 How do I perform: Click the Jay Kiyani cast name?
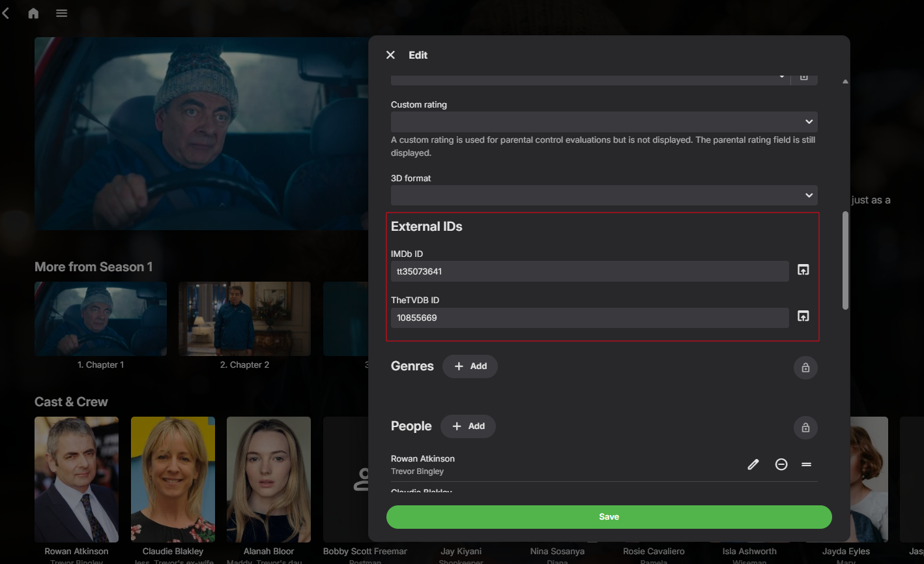pos(461,552)
